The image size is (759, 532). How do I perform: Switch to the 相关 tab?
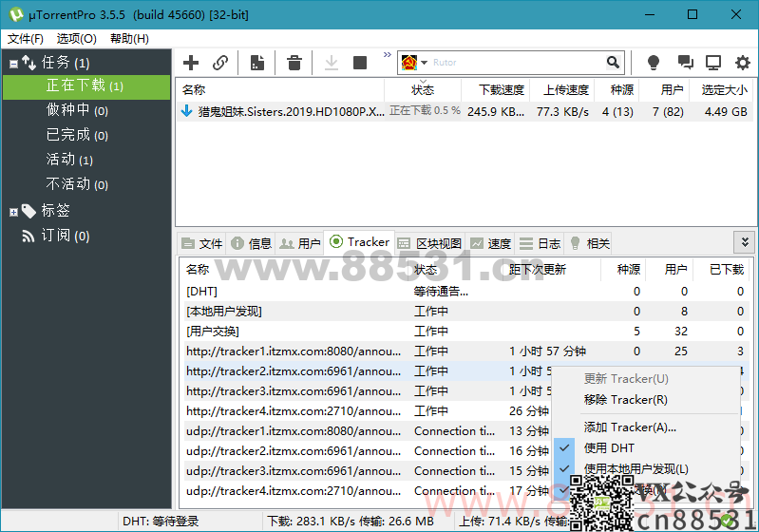tap(589, 243)
